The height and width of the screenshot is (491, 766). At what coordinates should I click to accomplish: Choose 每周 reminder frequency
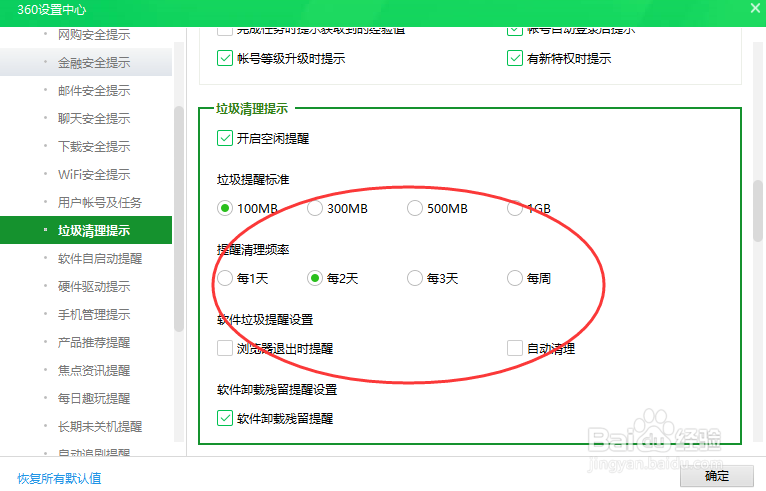515,278
